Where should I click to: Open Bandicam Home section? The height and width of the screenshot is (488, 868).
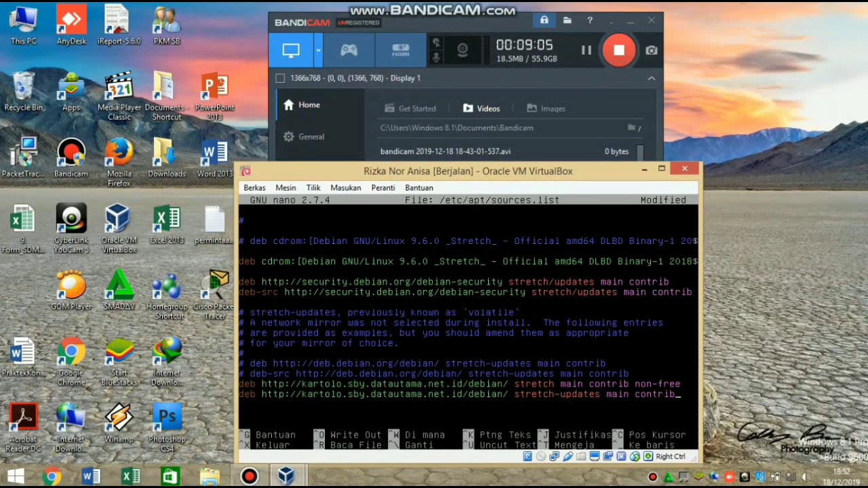pos(302,105)
